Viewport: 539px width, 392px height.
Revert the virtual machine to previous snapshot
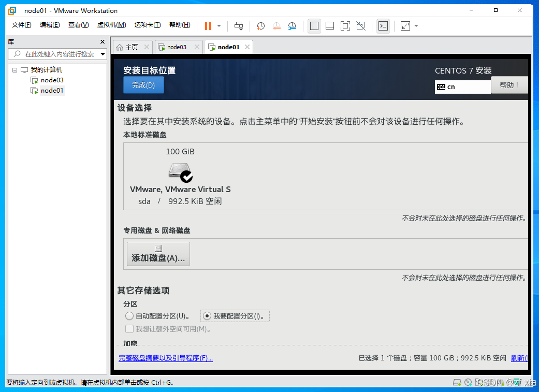point(276,26)
